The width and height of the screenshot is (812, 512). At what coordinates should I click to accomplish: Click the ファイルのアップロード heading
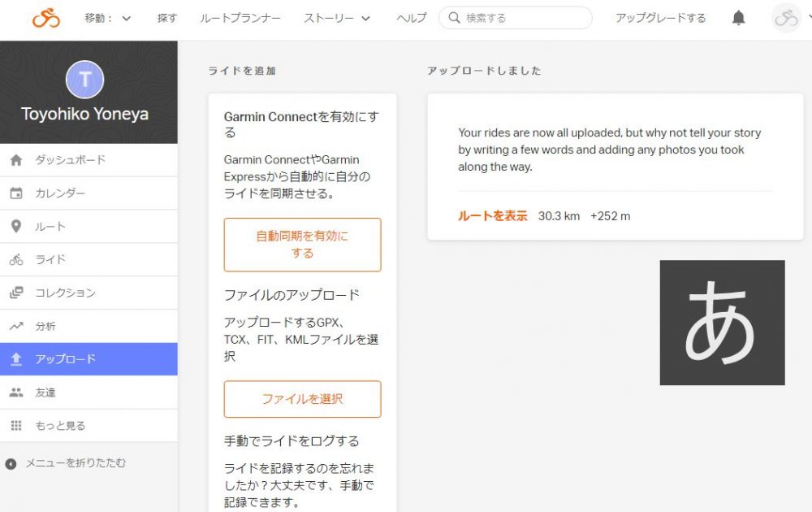pos(292,295)
